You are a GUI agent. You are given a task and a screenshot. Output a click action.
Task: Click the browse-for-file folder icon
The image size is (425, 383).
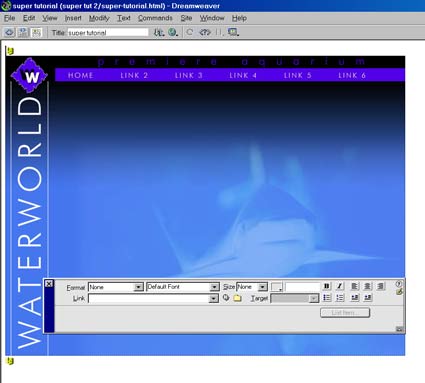[237, 298]
